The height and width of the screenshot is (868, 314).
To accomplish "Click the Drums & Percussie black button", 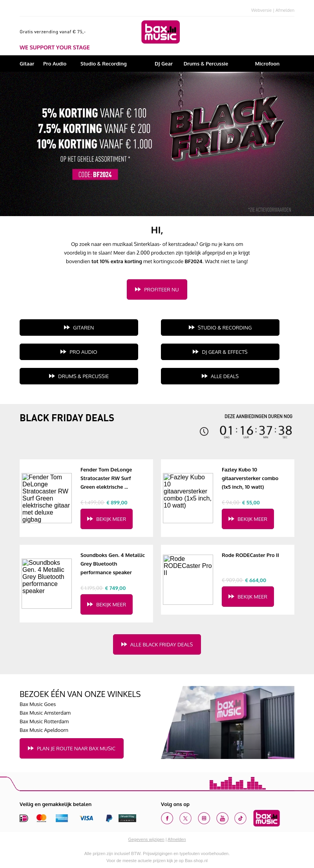I will coord(79,376).
